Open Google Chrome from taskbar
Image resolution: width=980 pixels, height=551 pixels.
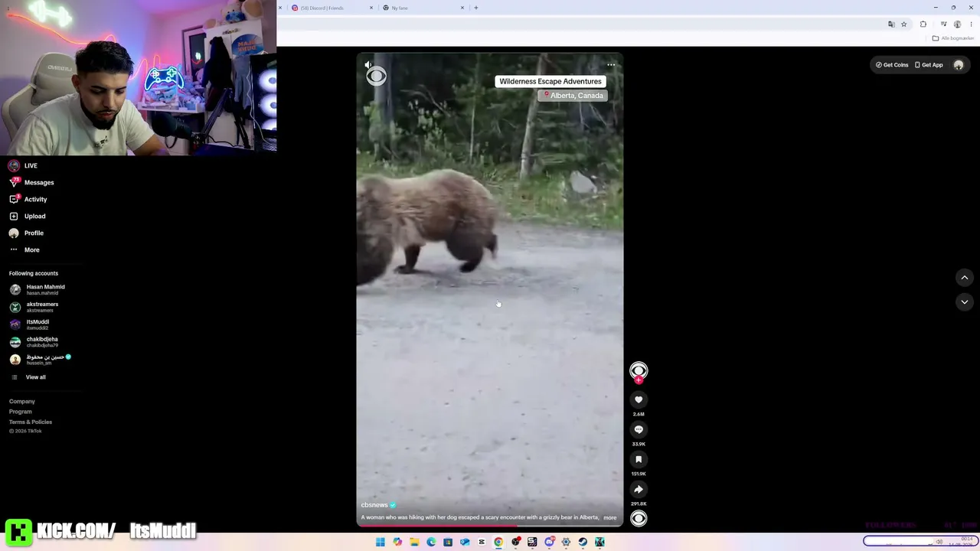498,542
